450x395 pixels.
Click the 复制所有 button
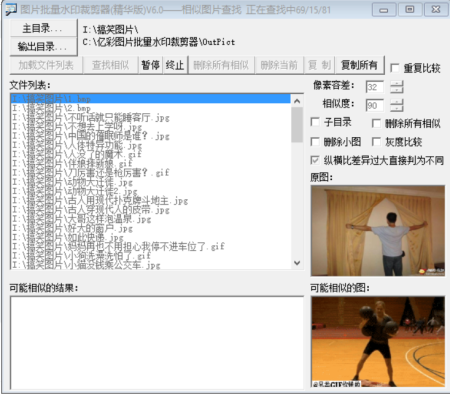tap(359, 65)
